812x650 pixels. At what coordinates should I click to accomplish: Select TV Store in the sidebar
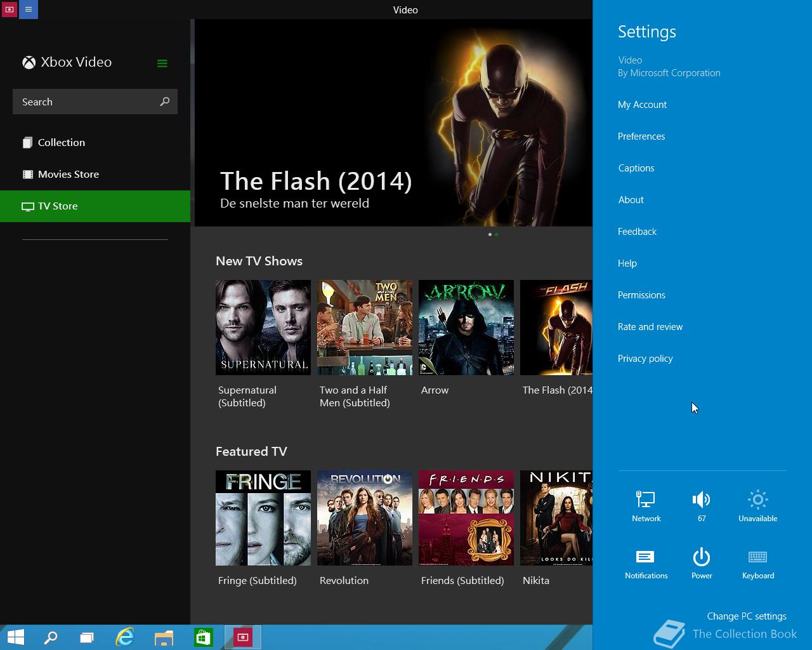pos(95,206)
